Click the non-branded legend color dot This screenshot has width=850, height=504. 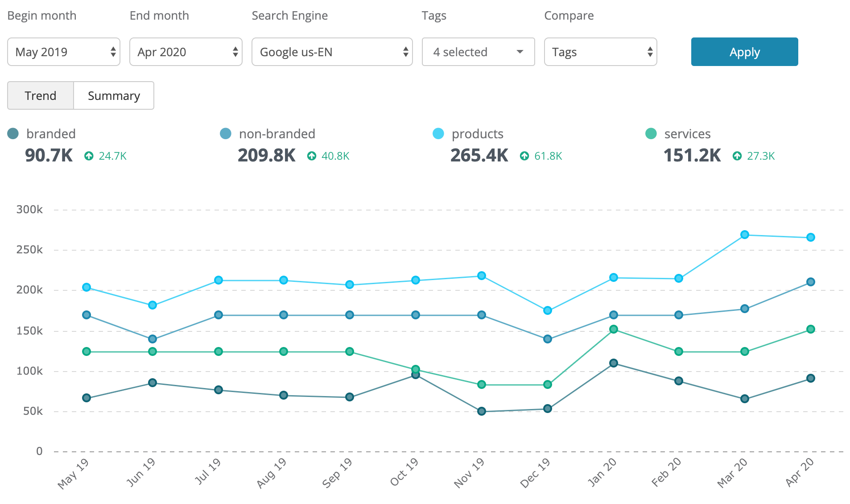pos(226,133)
